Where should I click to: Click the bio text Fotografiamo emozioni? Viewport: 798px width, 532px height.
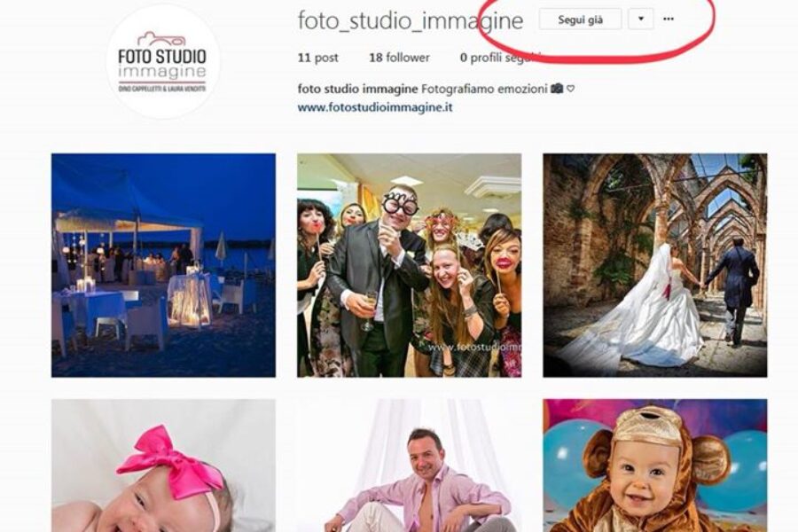click(x=483, y=89)
